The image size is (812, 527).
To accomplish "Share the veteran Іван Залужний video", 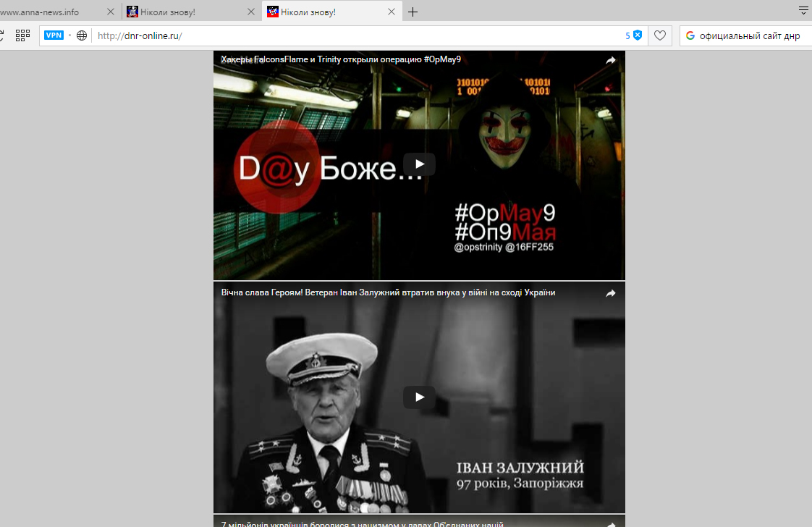I will coord(611,293).
